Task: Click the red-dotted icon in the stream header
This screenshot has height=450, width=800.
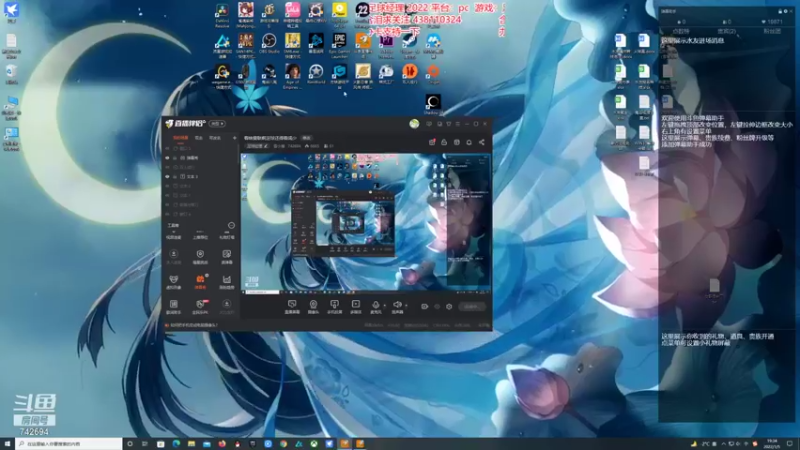Action: point(432,142)
